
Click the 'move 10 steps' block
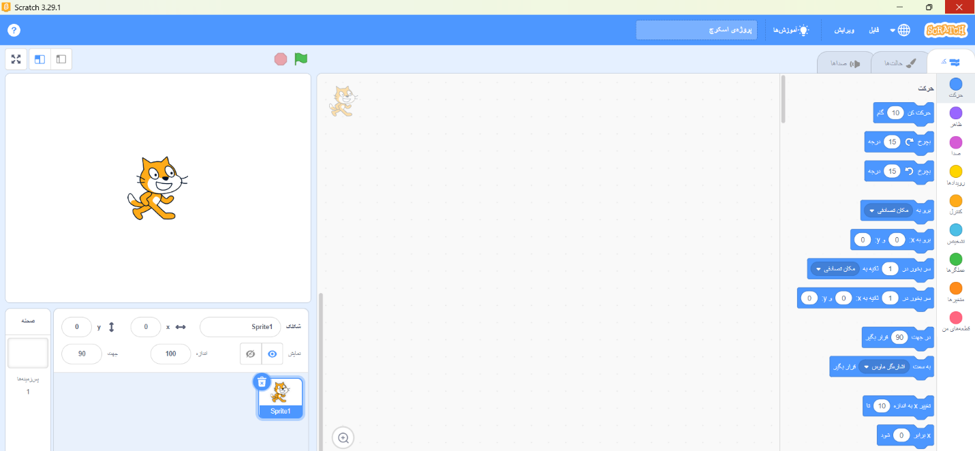click(x=903, y=113)
